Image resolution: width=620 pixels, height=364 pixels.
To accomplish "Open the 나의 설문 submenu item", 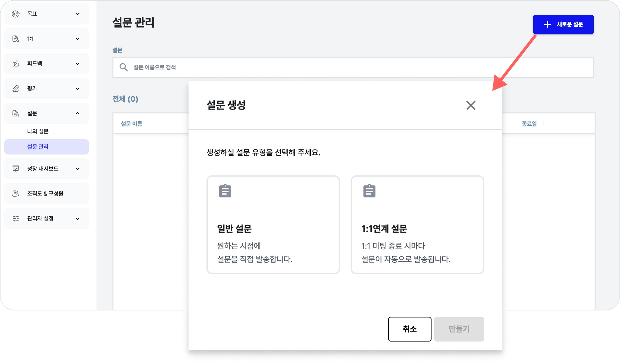I will [38, 131].
